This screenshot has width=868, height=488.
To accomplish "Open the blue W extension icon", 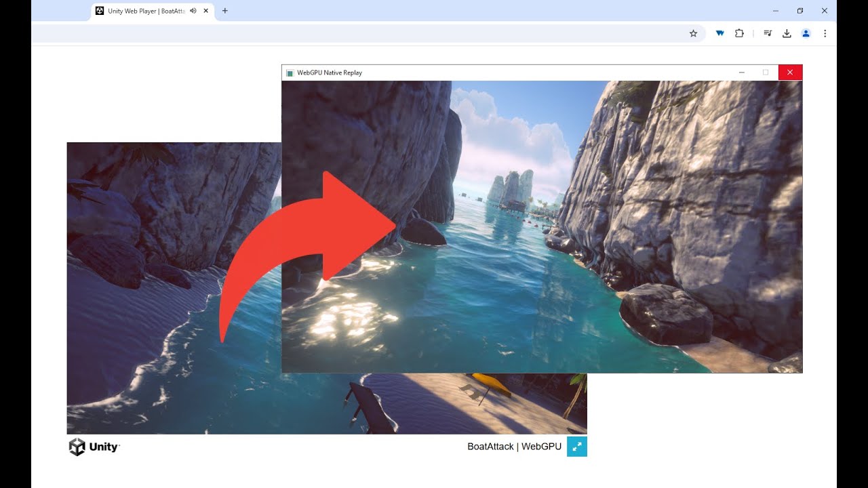I will [720, 33].
